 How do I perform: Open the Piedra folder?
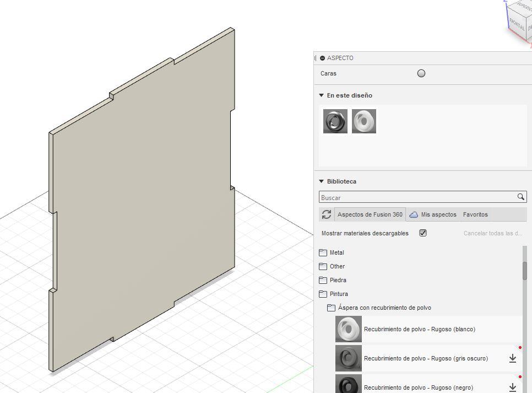tap(338, 280)
